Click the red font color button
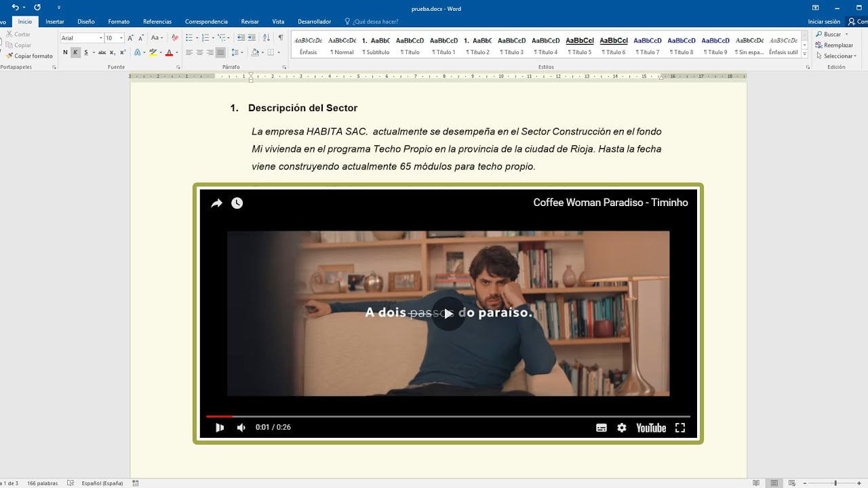This screenshot has width=868, height=488. coord(169,52)
